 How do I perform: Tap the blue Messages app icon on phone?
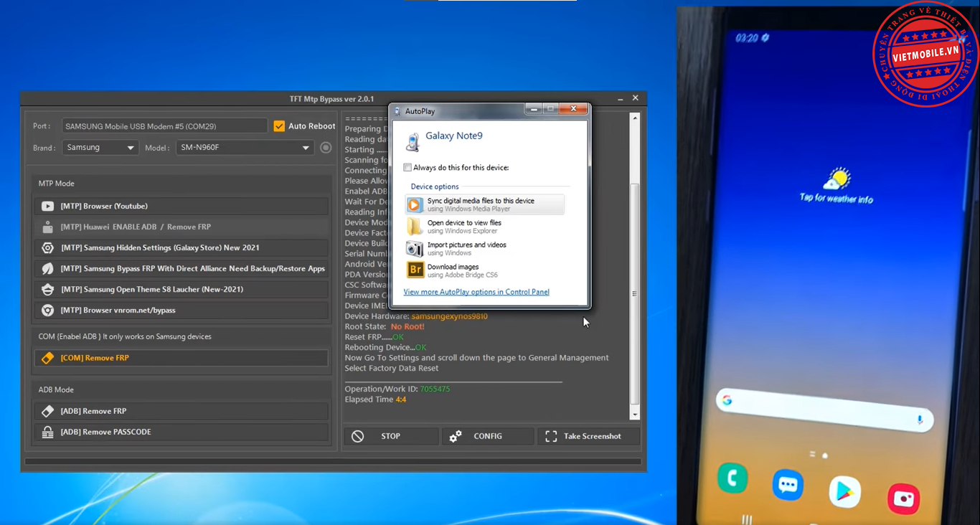pyautogui.click(x=788, y=486)
